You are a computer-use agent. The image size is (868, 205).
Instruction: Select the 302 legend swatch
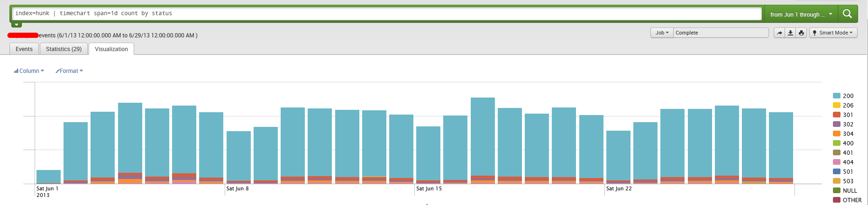(x=837, y=124)
